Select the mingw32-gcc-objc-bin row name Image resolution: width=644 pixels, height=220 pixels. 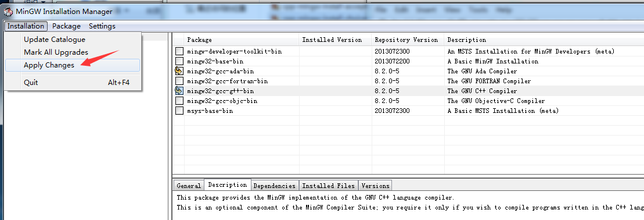(222, 101)
